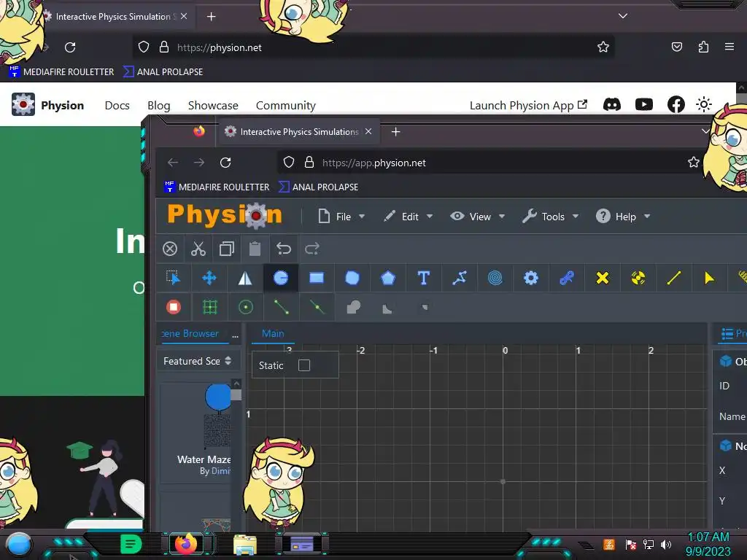Open the Scene Browser tab

tap(190, 333)
